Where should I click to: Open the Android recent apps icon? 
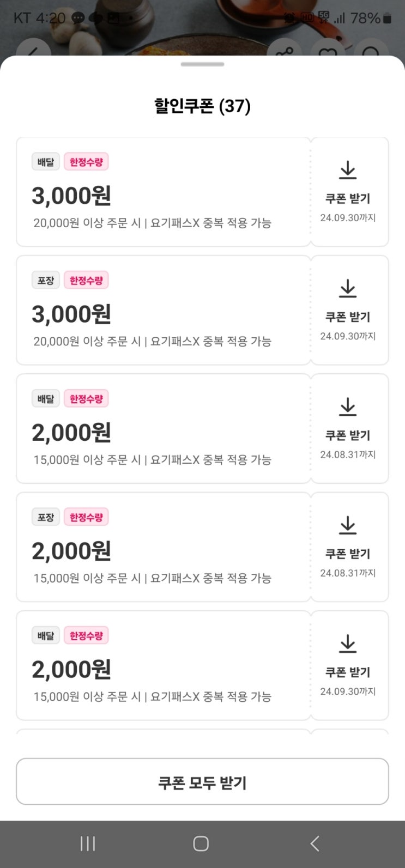pos(88,843)
